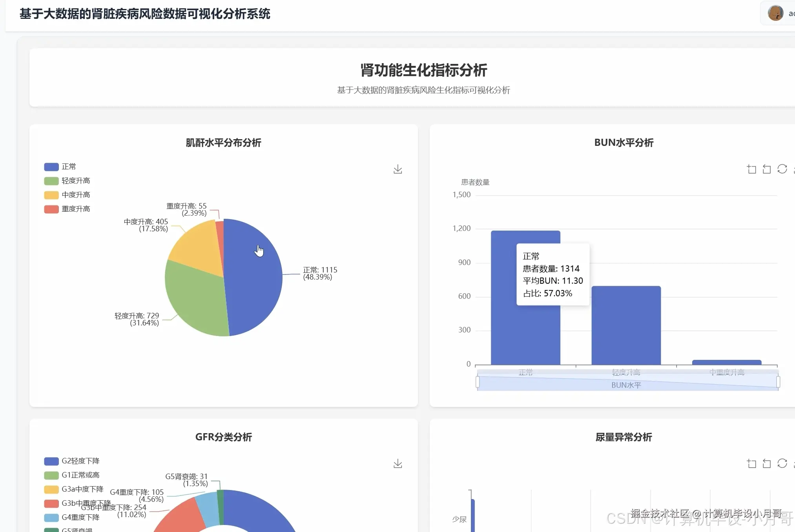Image resolution: width=795 pixels, height=532 pixels.
Task: Click the 轻度升高 bar in BUN chart
Action: [x=626, y=325]
